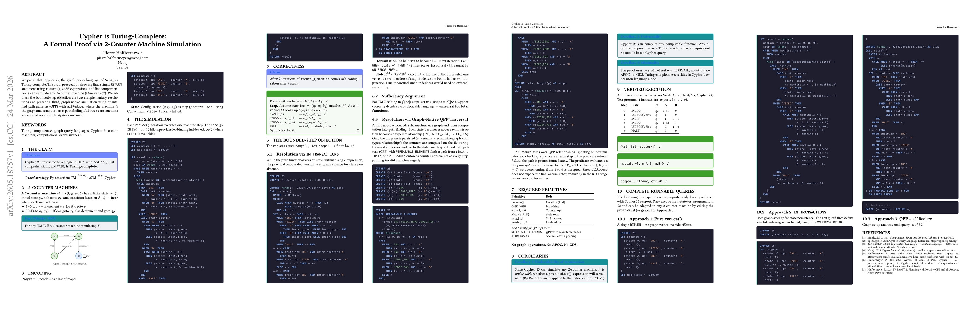This screenshot has width=980, height=317.
Task: Click the author name below the main title
Action: [x=123, y=53]
